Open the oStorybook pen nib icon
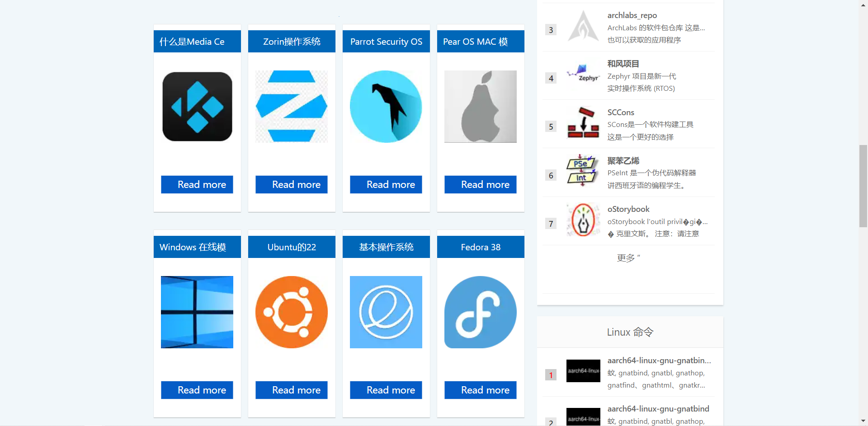 click(x=583, y=220)
